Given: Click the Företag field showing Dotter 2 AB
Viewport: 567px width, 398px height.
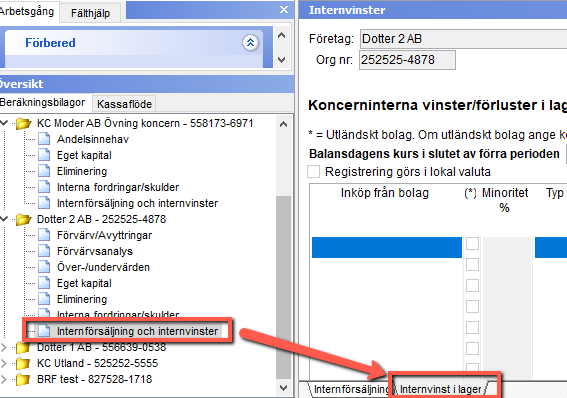Looking at the screenshot, I should 464,39.
